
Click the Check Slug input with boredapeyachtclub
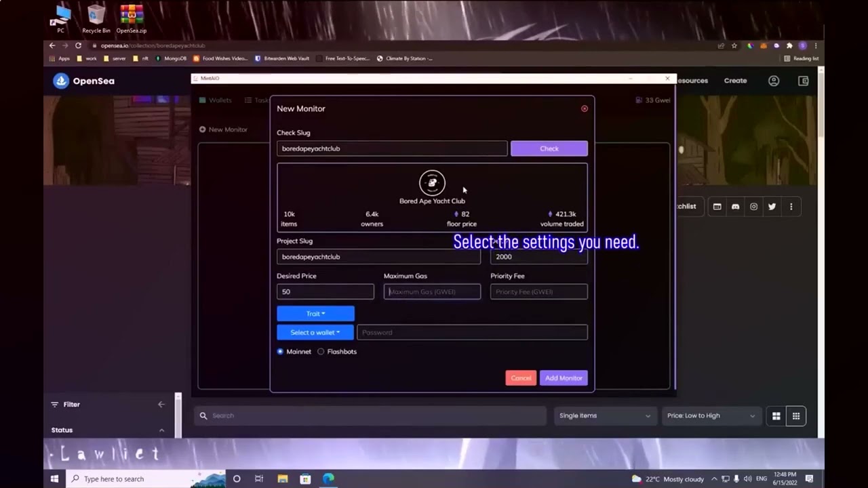point(392,148)
